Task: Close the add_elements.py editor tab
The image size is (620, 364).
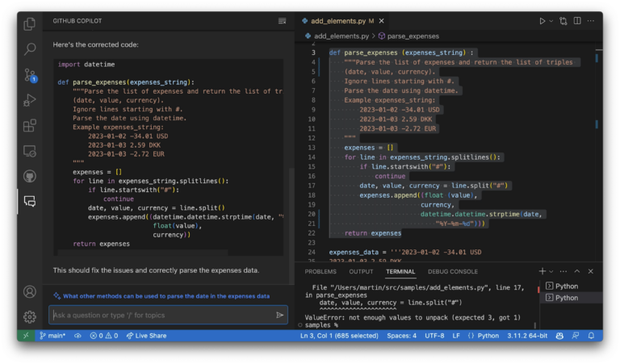Action: [381, 21]
